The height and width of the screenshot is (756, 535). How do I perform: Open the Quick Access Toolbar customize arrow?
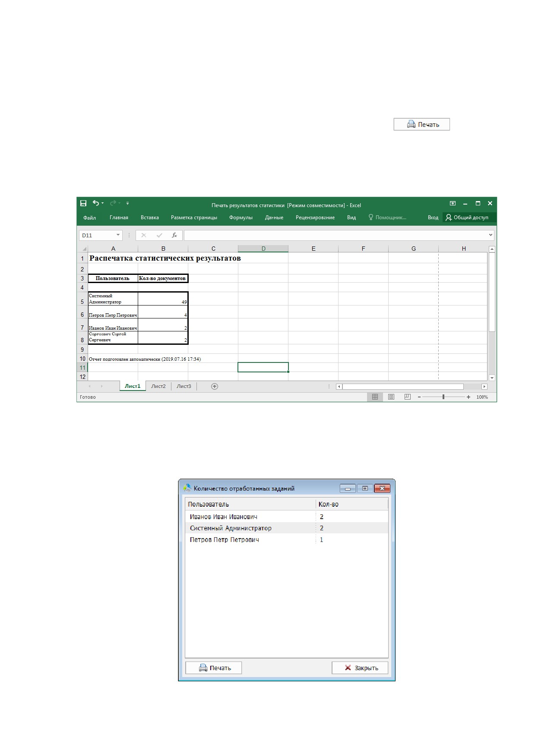(127, 203)
